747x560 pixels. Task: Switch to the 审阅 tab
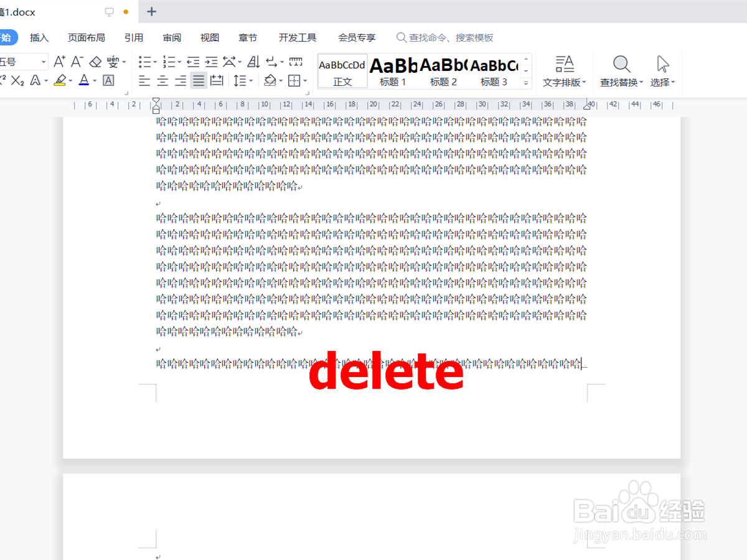[x=172, y=38]
